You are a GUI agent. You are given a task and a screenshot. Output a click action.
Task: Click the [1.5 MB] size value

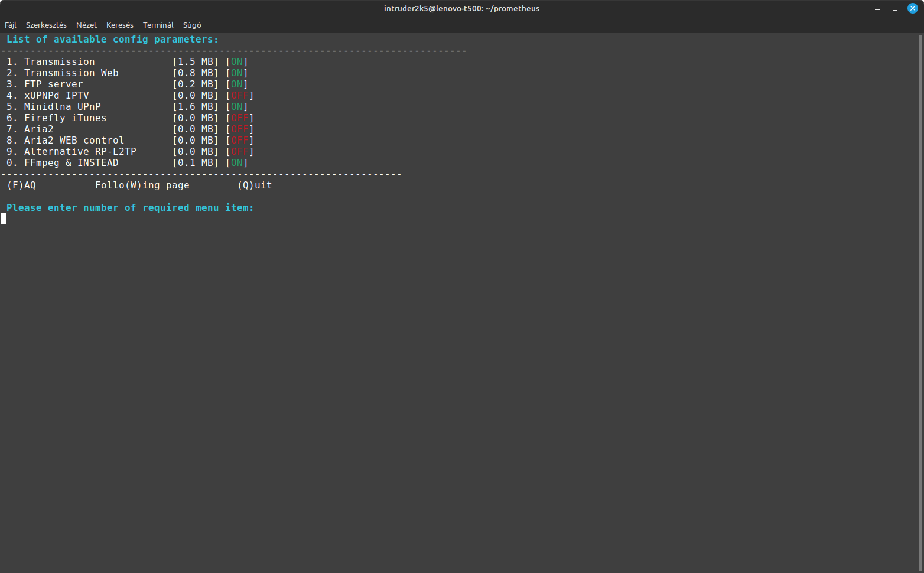point(196,62)
